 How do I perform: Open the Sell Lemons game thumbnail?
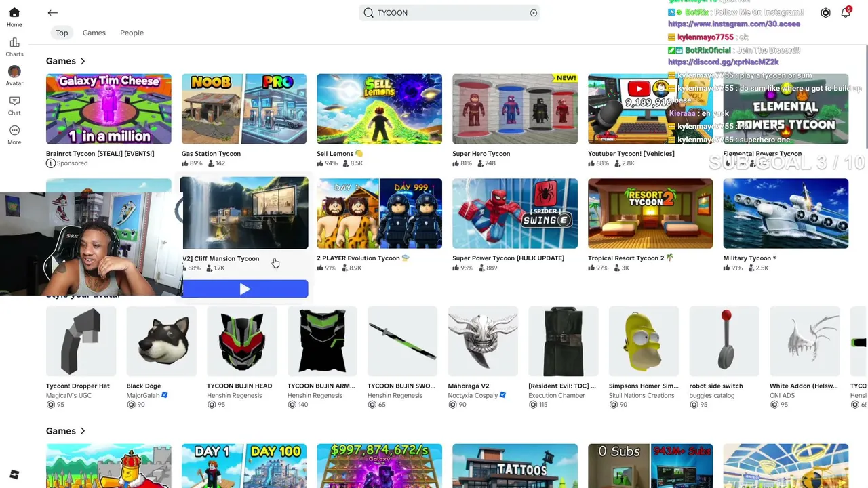pos(379,109)
